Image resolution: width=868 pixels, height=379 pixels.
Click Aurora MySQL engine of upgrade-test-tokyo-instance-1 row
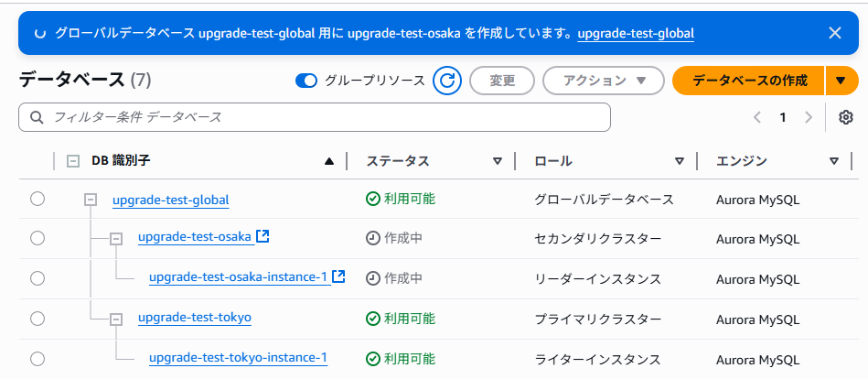coord(758,360)
